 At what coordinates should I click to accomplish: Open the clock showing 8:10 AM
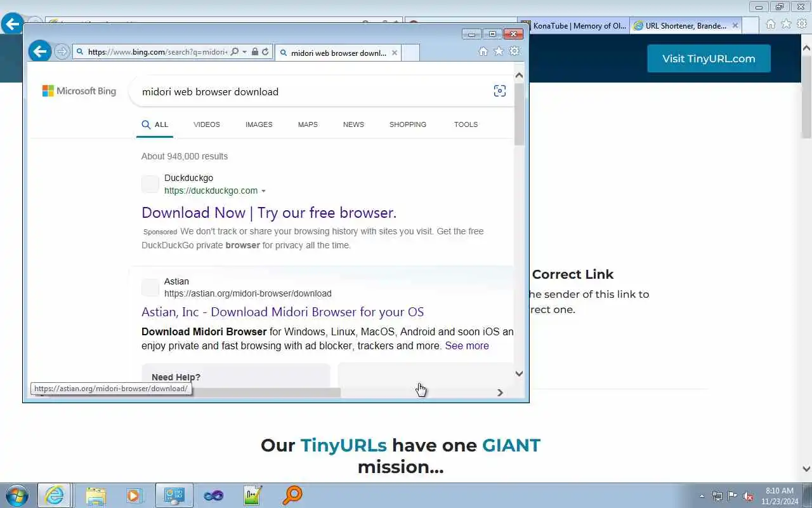(x=780, y=495)
